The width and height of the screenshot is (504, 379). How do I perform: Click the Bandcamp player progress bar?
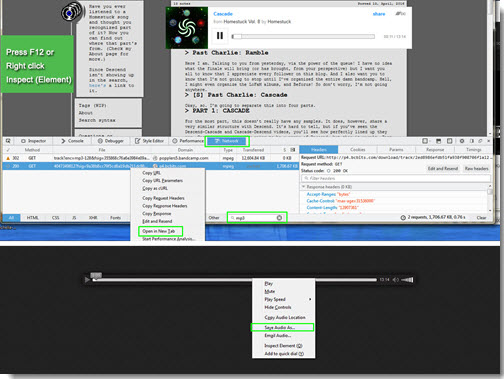point(303,36)
